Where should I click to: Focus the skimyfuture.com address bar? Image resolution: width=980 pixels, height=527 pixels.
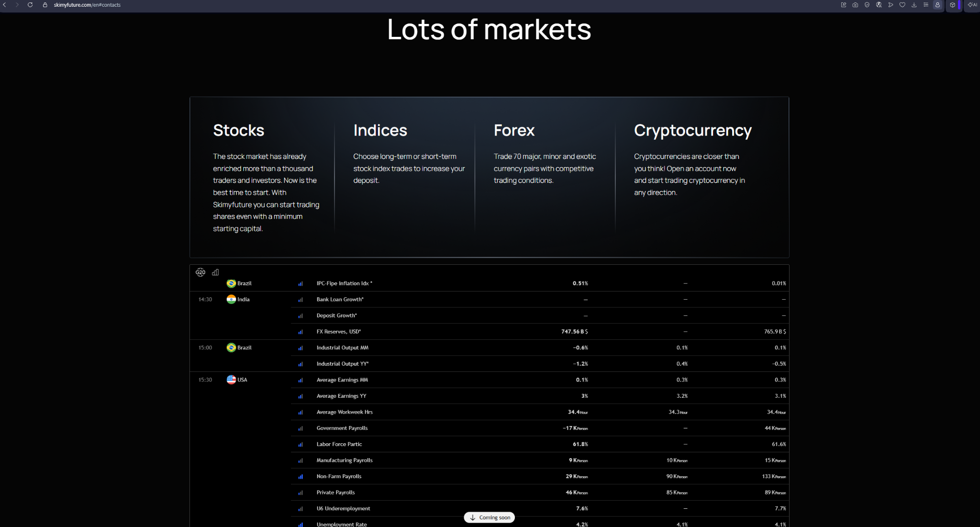(87, 5)
